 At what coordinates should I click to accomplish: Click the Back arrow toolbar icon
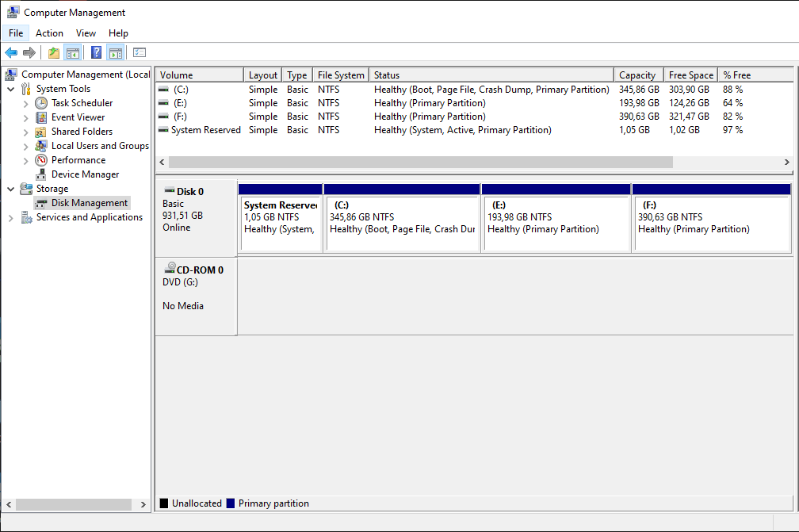[11, 52]
